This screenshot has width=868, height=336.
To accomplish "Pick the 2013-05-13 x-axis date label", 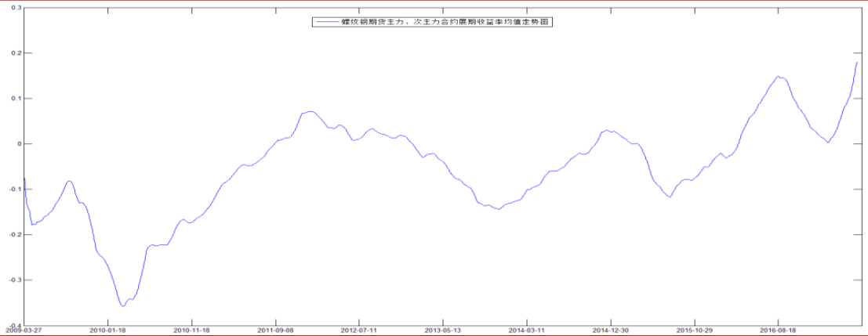I will click(443, 331).
